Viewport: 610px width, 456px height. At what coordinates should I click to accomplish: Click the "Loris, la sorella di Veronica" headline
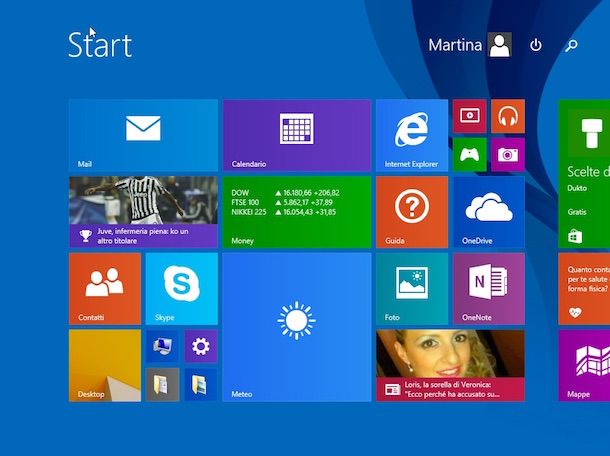pyautogui.click(x=452, y=389)
